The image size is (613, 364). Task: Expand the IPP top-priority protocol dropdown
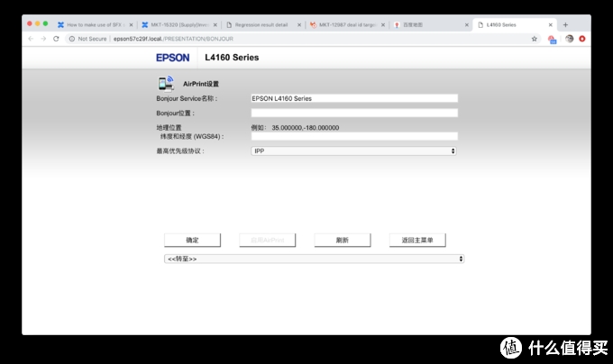click(x=353, y=150)
